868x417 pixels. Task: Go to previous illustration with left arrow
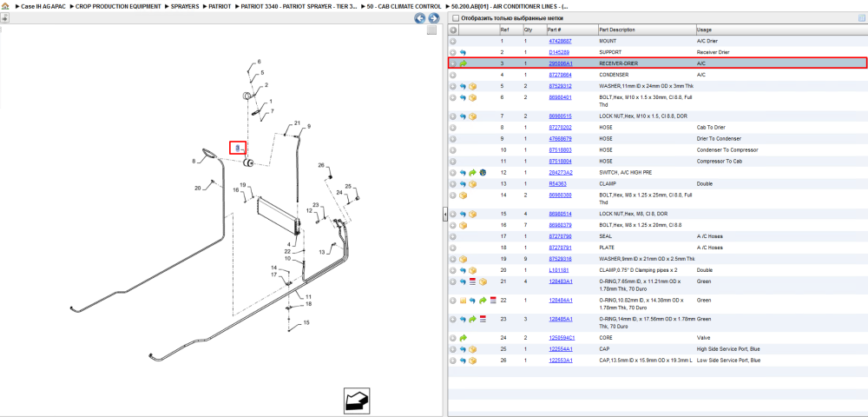coord(420,18)
